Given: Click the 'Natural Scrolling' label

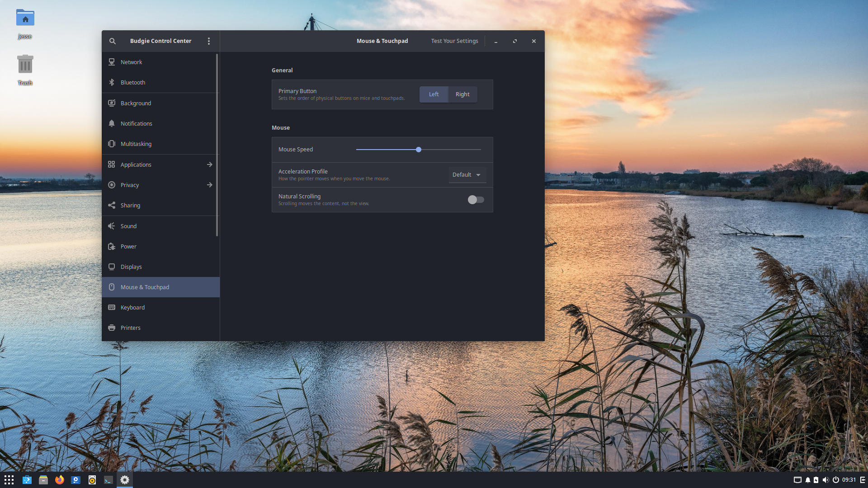Looking at the screenshot, I should (299, 197).
